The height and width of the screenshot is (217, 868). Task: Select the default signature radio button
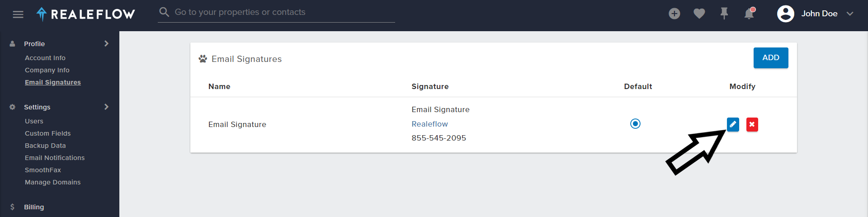(x=635, y=124)
